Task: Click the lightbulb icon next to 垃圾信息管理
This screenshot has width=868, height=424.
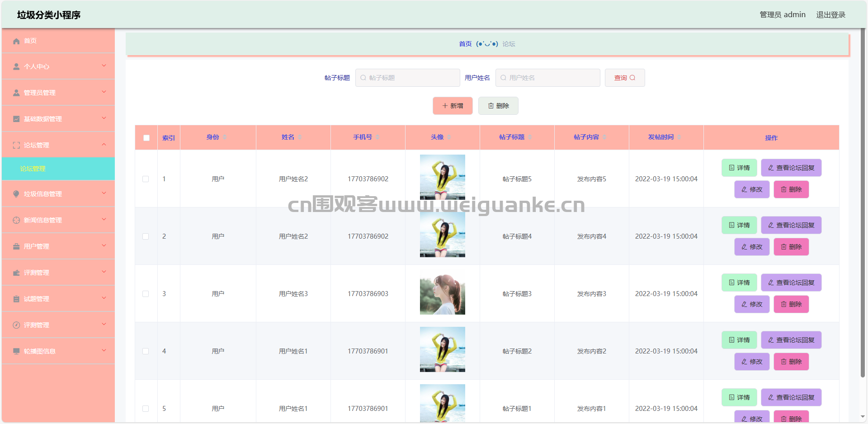Action: [16, 194]
